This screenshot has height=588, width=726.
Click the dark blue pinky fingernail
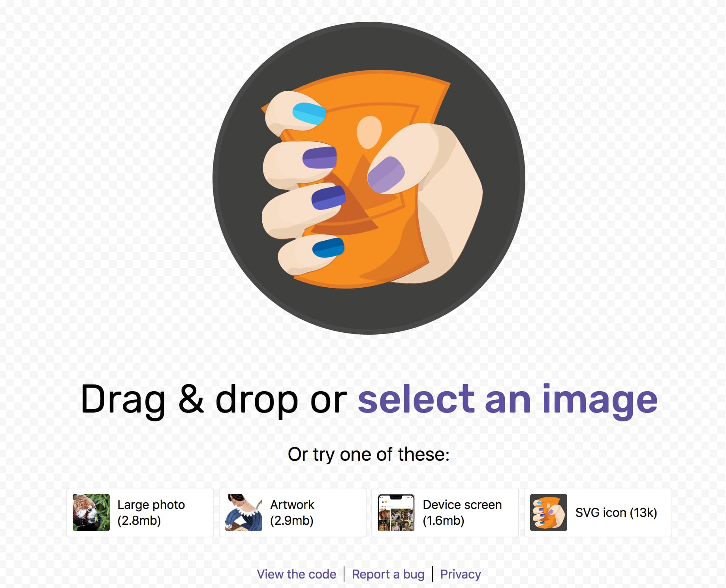328,248
